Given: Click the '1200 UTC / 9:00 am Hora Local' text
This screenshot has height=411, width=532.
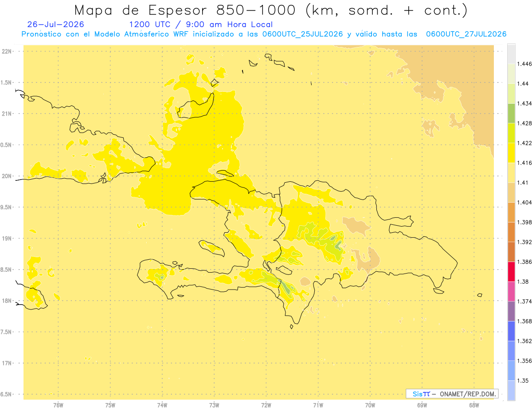Looking at the screenshot, I should point(201,24).
